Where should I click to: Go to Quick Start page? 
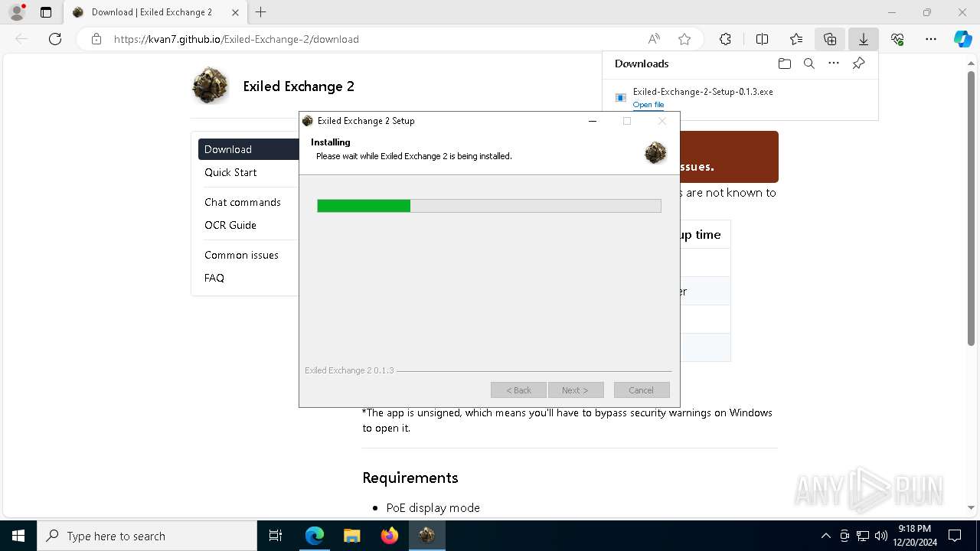coord(230,172)
